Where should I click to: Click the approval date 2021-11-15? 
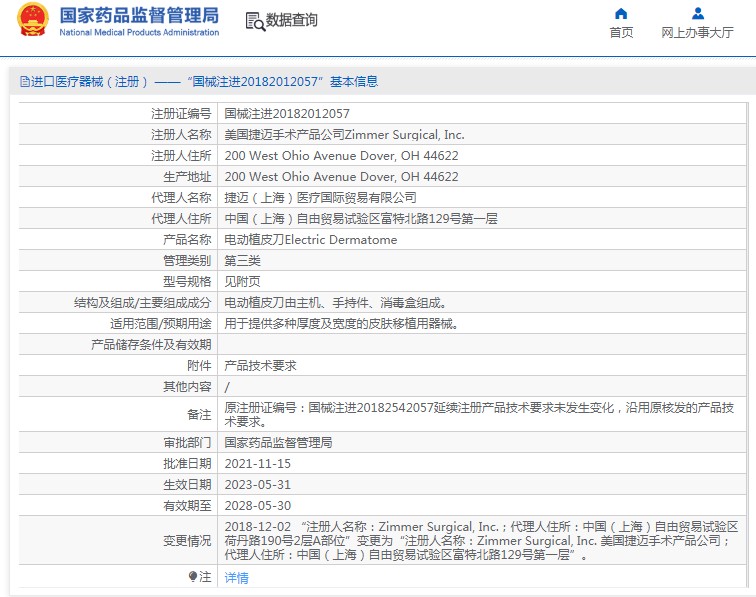pyautogui.click(x=257, y=463)
